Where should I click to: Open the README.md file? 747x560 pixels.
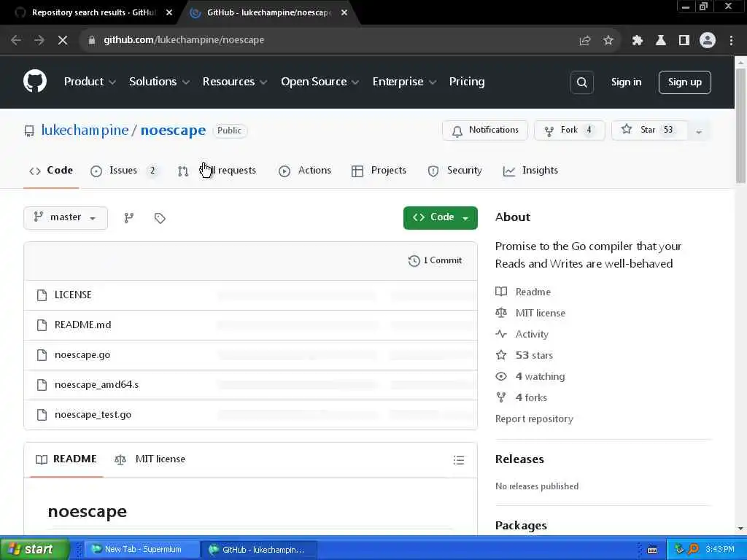[x=83, y=324]
